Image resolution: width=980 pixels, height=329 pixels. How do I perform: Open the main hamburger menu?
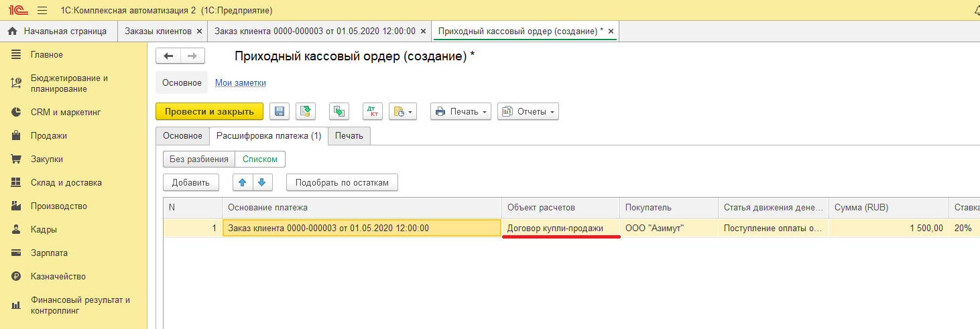pos(42,11)
